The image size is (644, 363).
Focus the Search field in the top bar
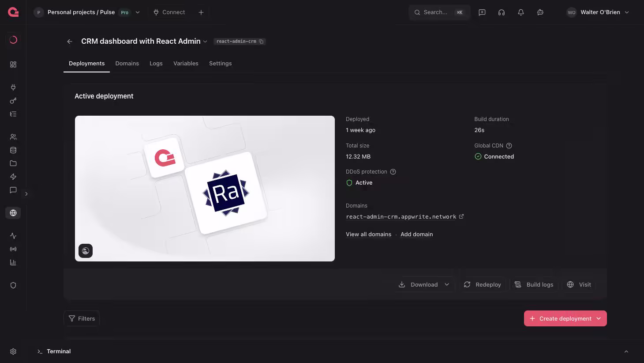point(439,12)
